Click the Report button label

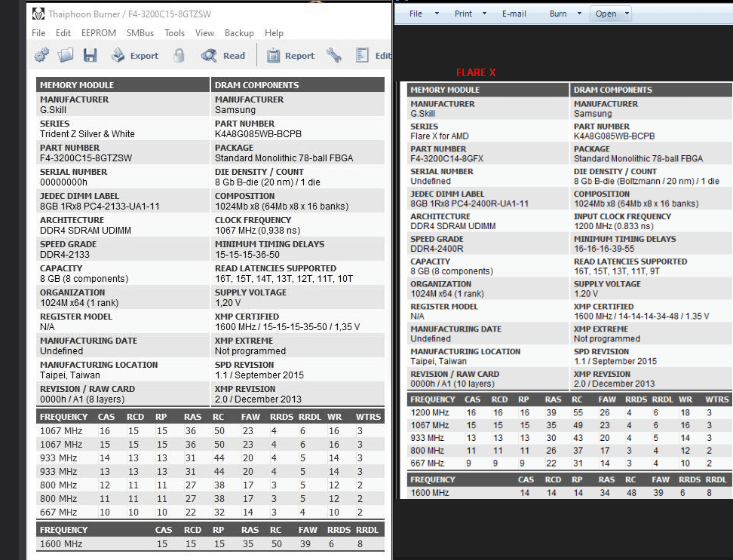click(299, 56)
